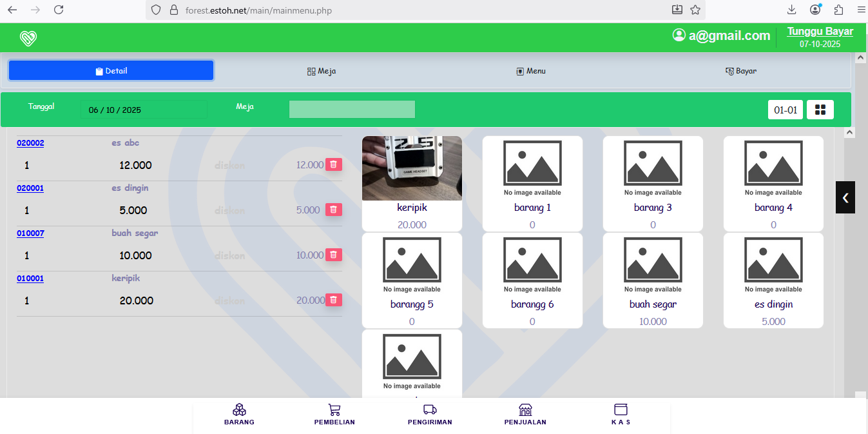Click the browser address bar URL

click(x=258, y=10)
